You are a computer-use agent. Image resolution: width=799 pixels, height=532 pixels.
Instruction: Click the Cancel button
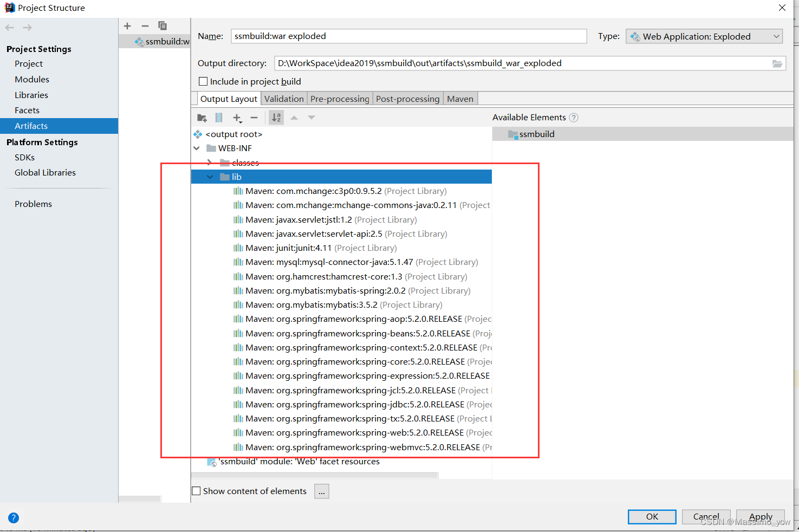(x=706, y=517)
